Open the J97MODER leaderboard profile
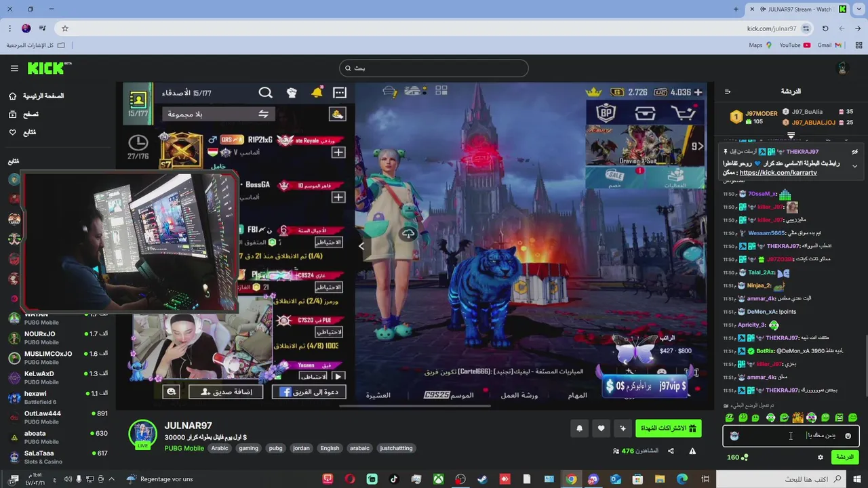 (x=753, y=117)
